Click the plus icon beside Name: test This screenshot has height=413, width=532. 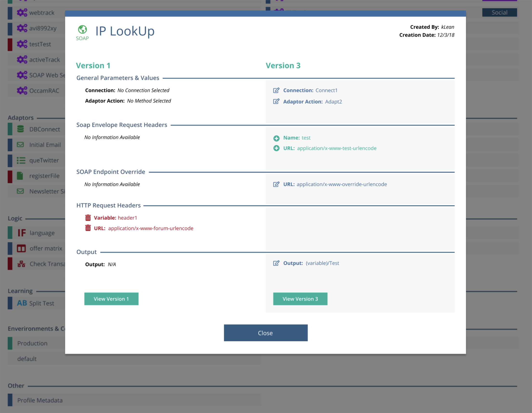pos(276,138)
